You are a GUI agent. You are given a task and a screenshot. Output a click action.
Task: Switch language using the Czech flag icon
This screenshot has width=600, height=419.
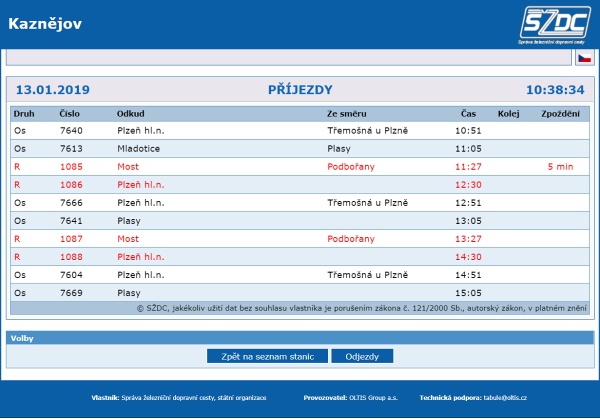point(584,58)
